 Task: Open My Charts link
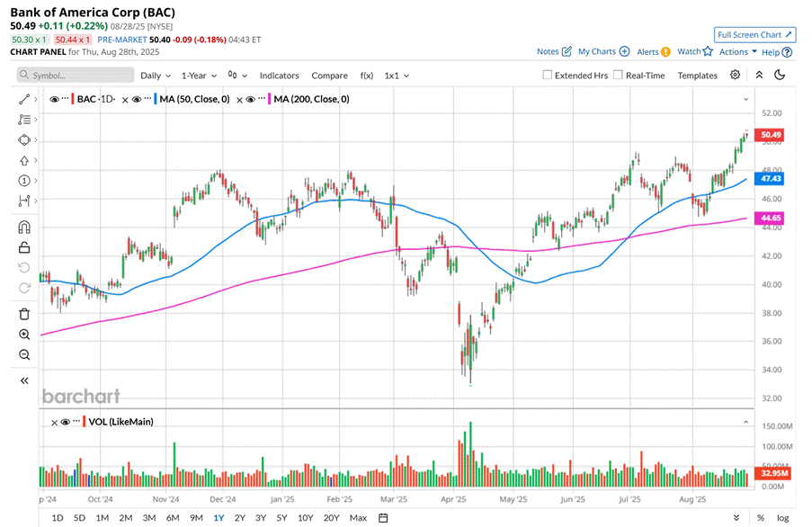(x=603, y=52)
